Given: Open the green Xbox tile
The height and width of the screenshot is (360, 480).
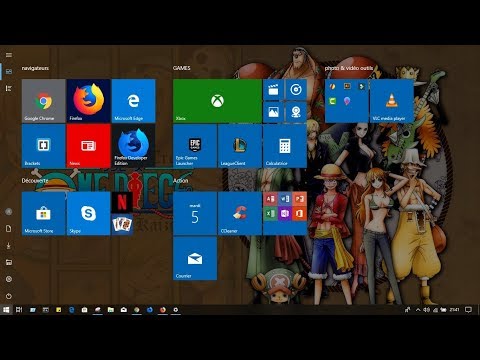Looking at the screenshot, I should point(217,101).
